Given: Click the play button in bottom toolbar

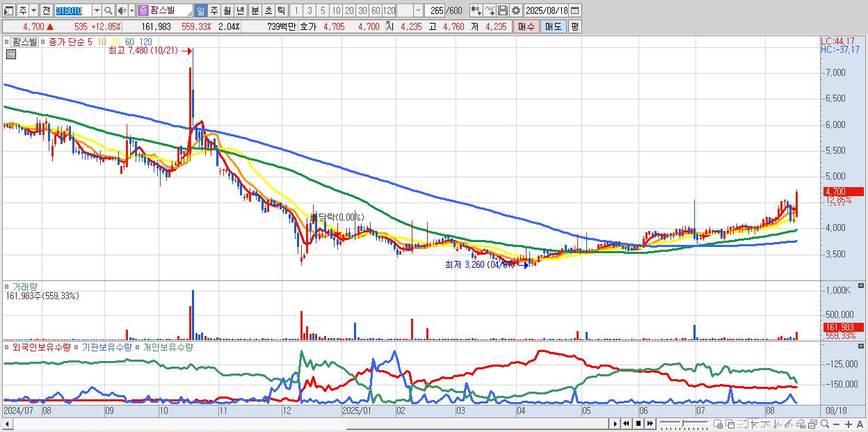Looking at the screenshot, I should point(616,424).
